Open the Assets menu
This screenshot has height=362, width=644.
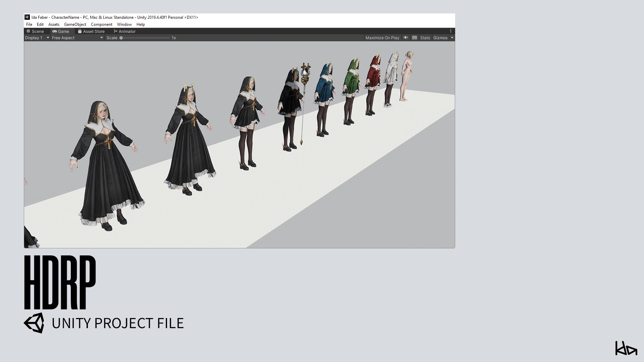click(x=54, y=24)
